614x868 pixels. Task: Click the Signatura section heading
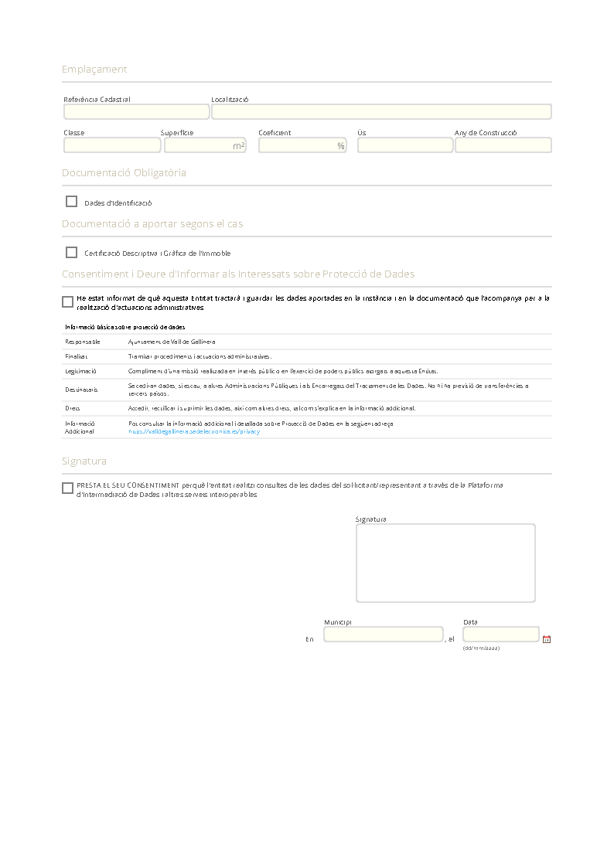84,461
